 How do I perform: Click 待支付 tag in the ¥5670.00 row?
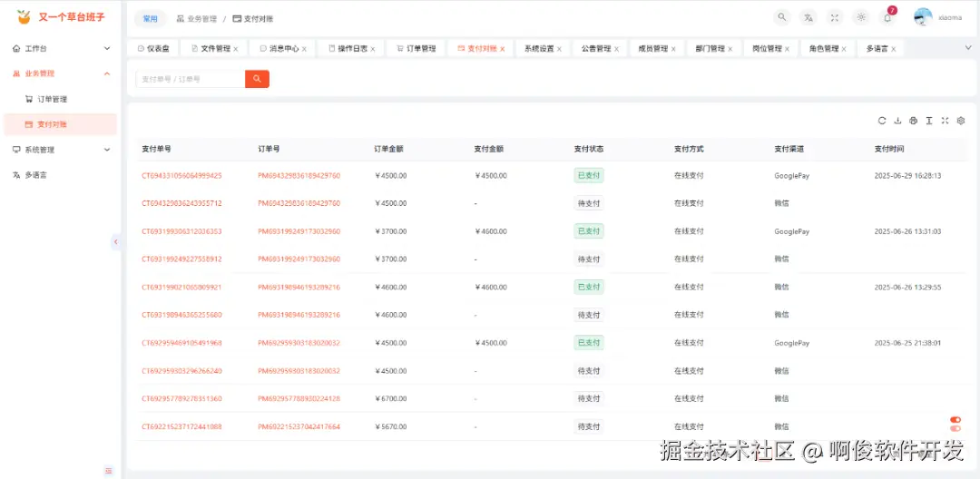coord(589,426)
